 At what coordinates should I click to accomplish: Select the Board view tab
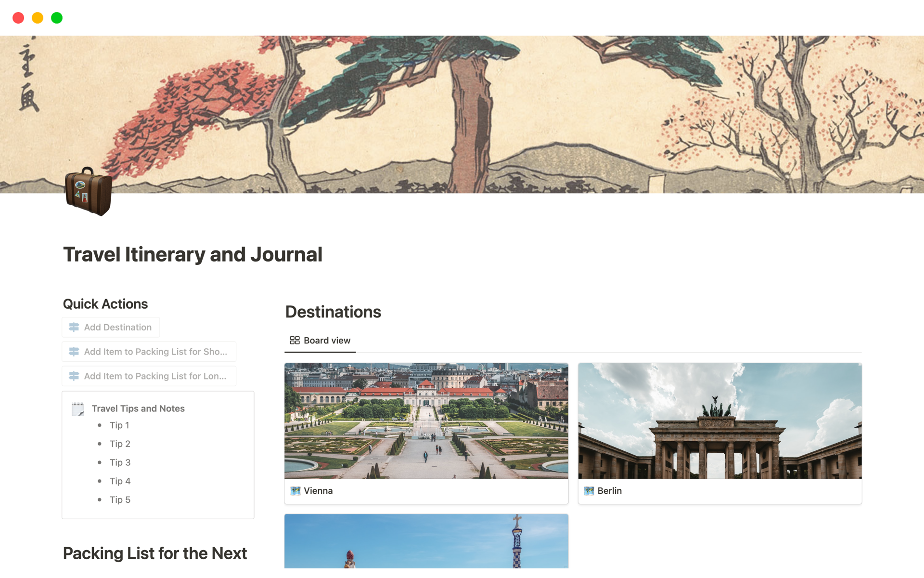[320, 341]
